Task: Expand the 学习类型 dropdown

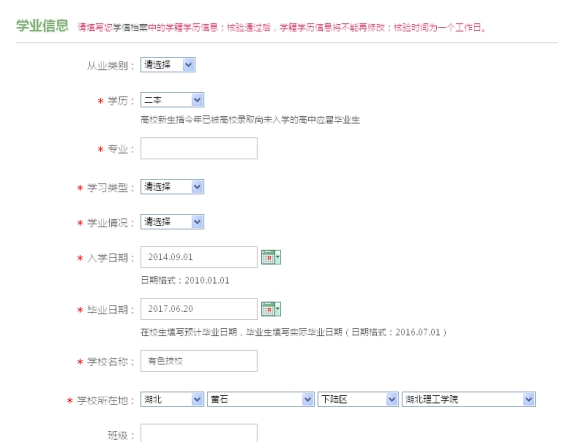Action: 172,187
